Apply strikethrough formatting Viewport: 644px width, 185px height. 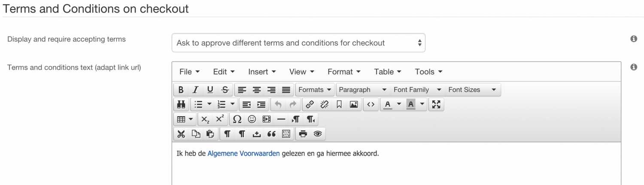click(x=225, y=90)
